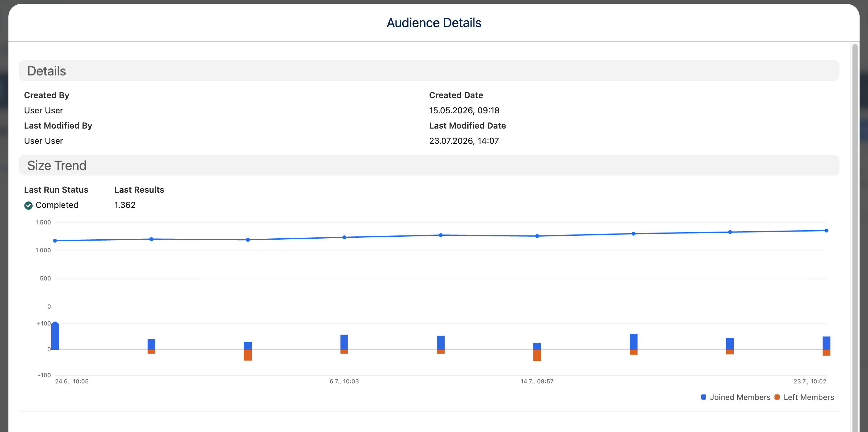Click the Left Members legend label

[x=809, y=397]
